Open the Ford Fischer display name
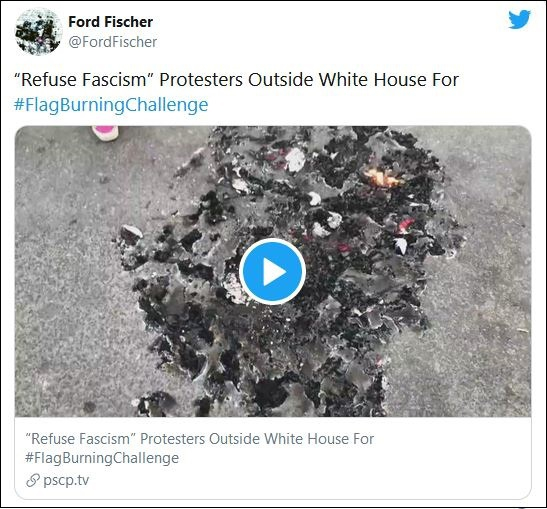Viewport: 547px width, 509px height. pyautogui.click(x=111, y=22)
